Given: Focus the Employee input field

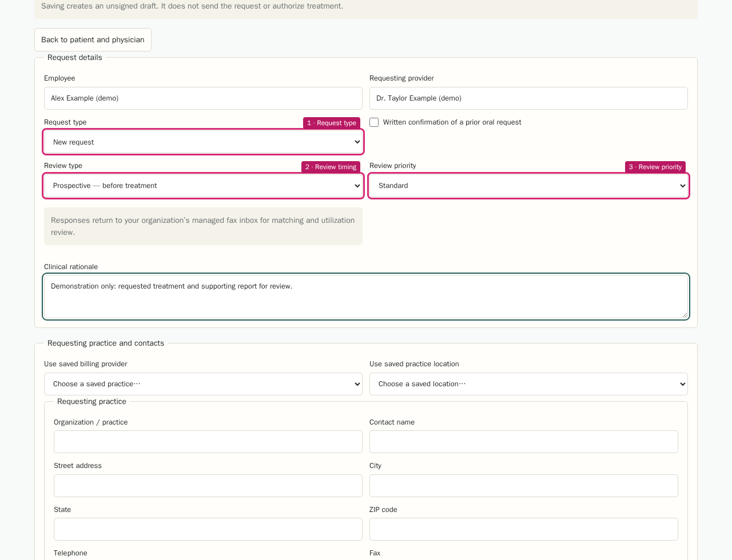Looking at the screenshot, I should [x=203, y=98].
